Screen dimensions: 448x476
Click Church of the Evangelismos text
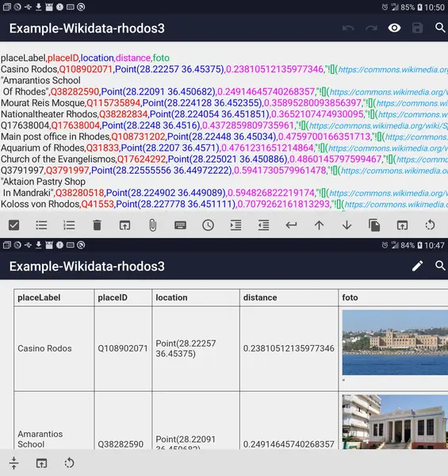point(58,159)
